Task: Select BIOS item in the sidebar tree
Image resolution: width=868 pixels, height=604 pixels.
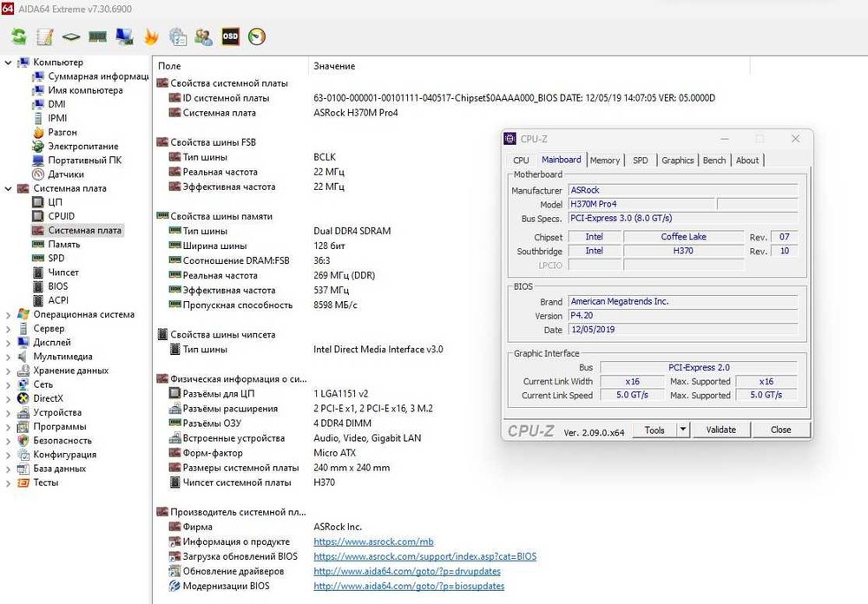Action: point(57,286)
